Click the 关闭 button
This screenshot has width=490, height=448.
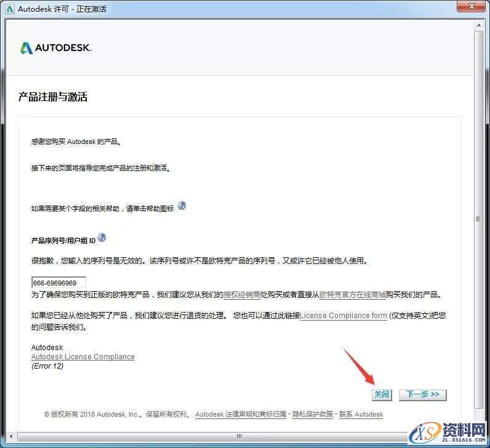382,394
